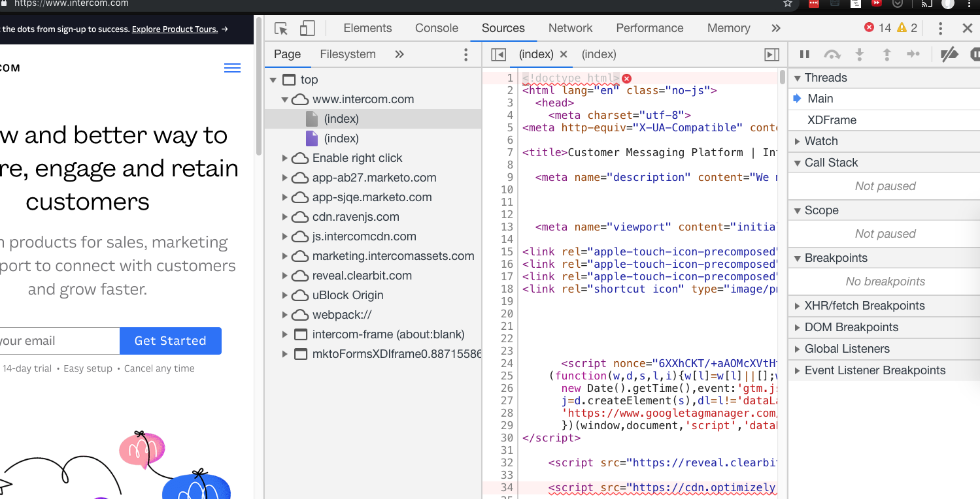Open the Intercom hamburger menu
This screenshot has height=499, width=980.
[232, 68]
